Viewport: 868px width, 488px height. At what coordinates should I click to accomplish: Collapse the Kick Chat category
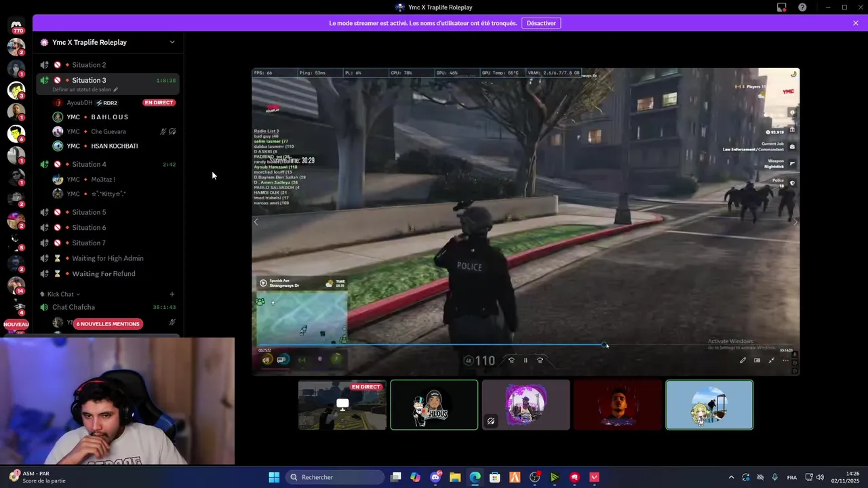pos(60,294)
